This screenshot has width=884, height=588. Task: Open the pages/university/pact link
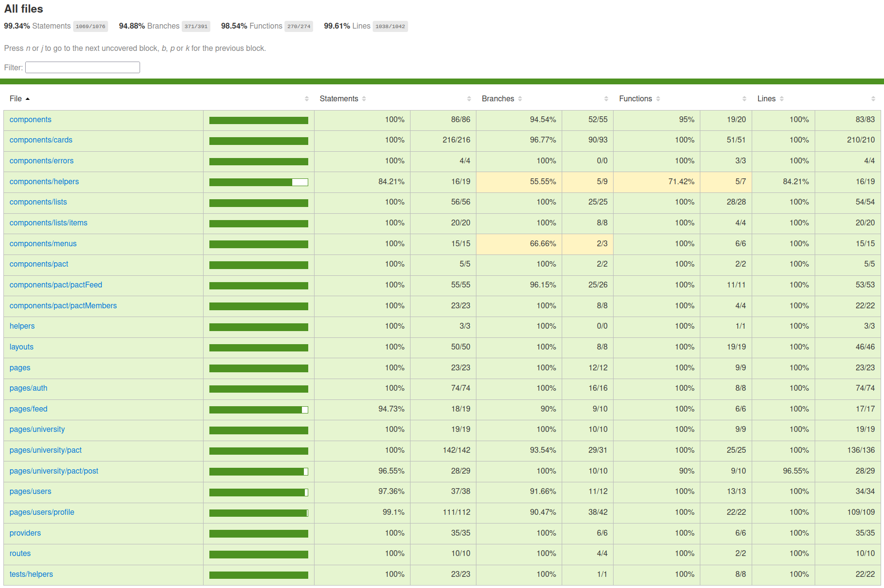(46, 450)
